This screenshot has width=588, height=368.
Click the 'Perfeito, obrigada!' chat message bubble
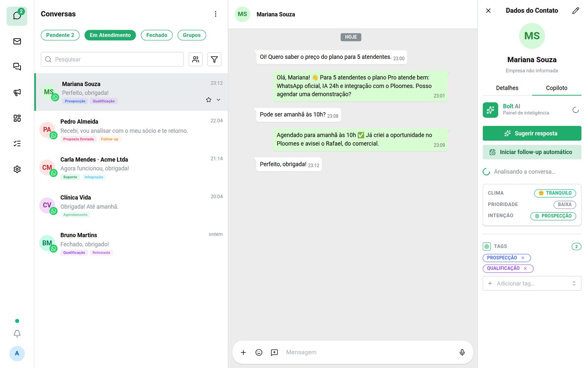click(x=289, y=164)
